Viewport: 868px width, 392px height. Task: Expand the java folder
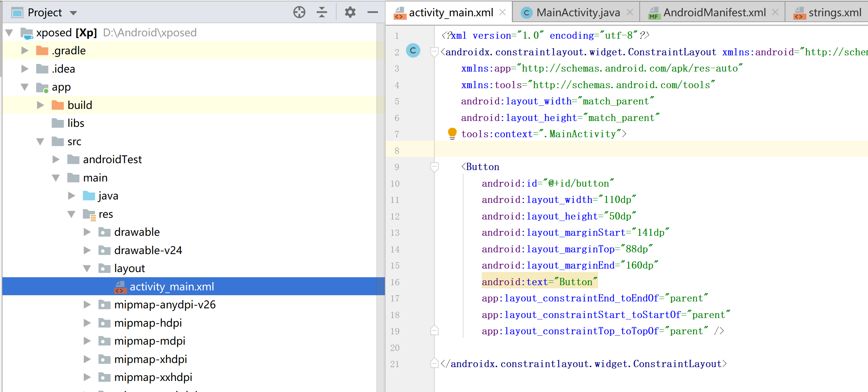(x=72, y=196)
